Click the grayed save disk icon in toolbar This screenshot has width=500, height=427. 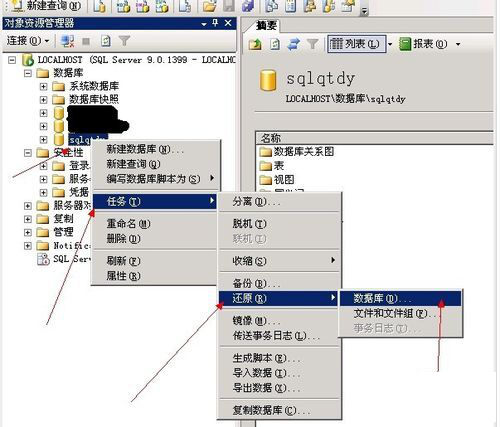click(229, 6)
